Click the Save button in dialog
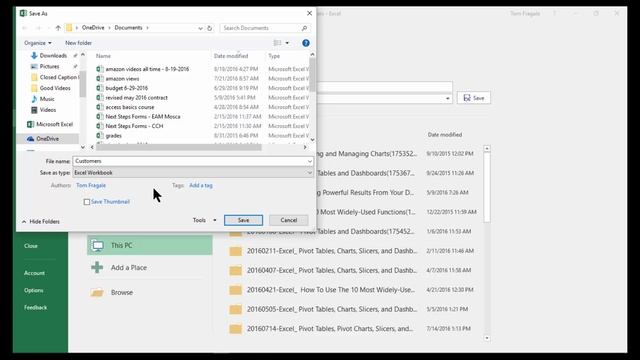Viewport: 640px width, 360px height. point(243,220)
